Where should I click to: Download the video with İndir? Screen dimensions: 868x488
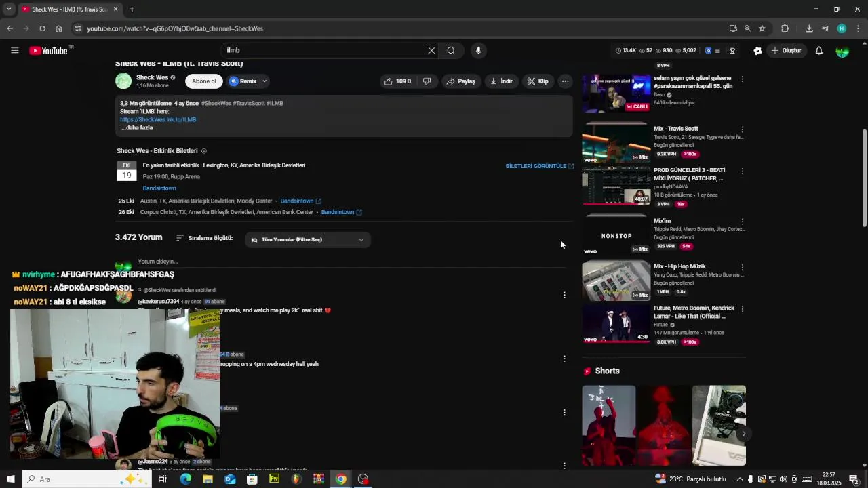[502, 81]
